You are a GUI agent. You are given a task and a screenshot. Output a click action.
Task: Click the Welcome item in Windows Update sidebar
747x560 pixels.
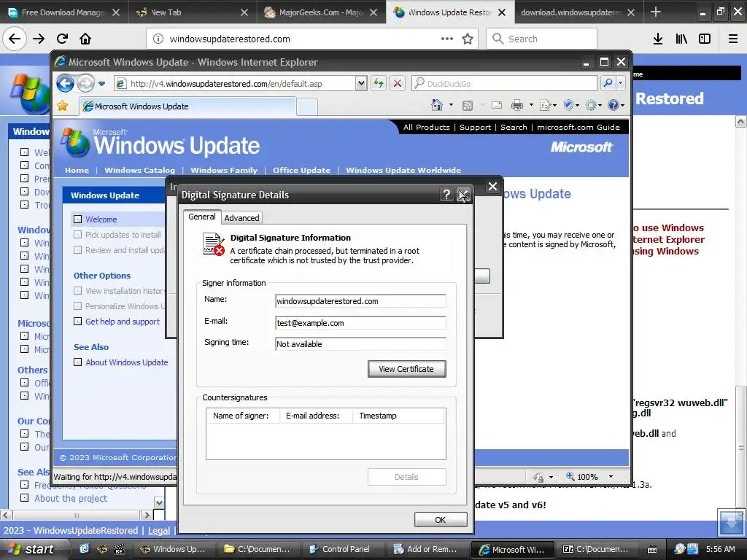click(101, 219)
